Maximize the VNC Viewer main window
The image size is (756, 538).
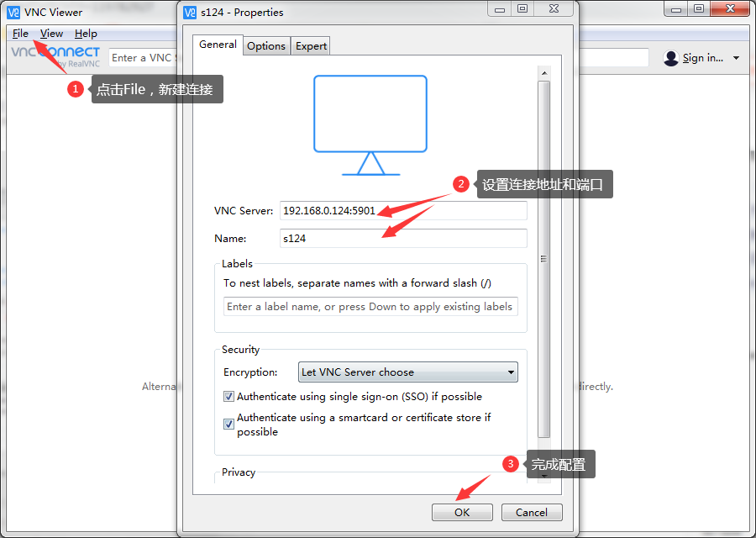(699, 8)
